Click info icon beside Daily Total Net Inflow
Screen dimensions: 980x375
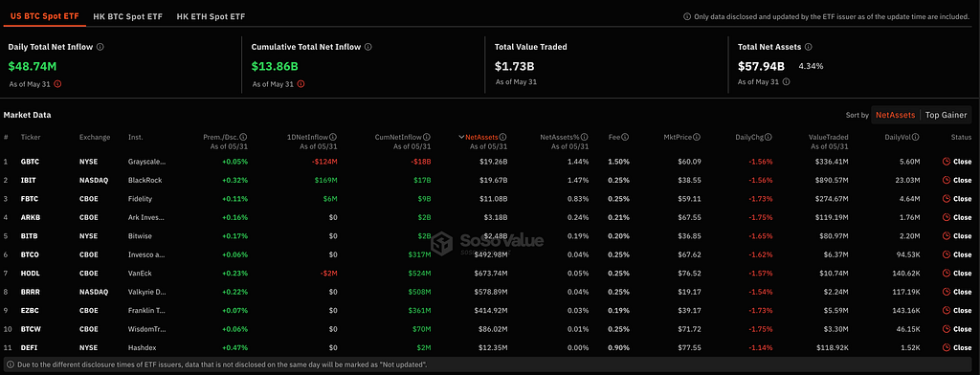[100, 47]
